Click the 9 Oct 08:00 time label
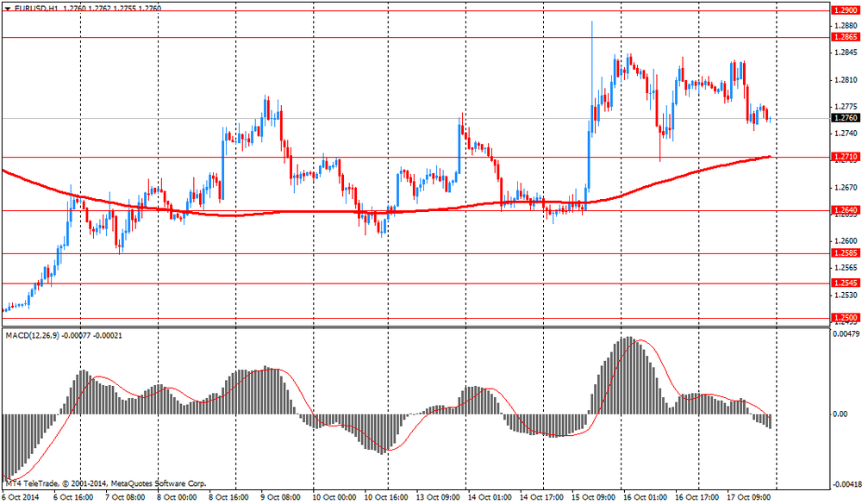The image size is (862, 504). pyautogui.click(x=280, y=497)
